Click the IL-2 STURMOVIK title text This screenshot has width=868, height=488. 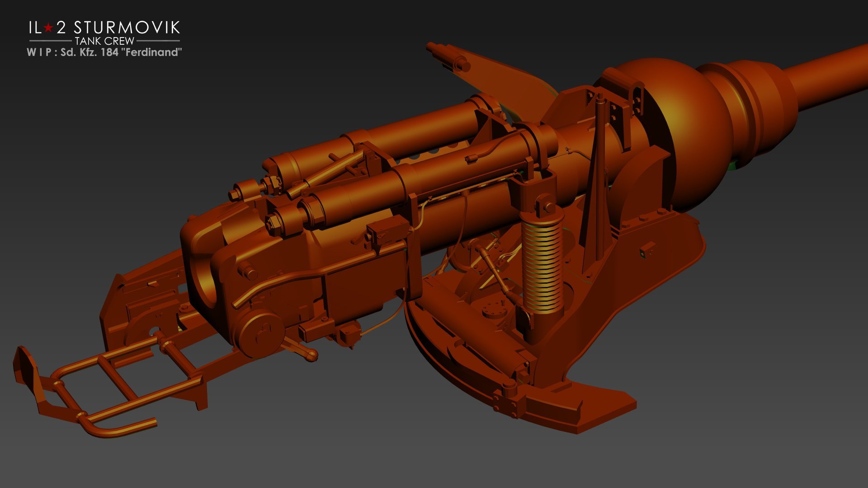pos(104,28)
